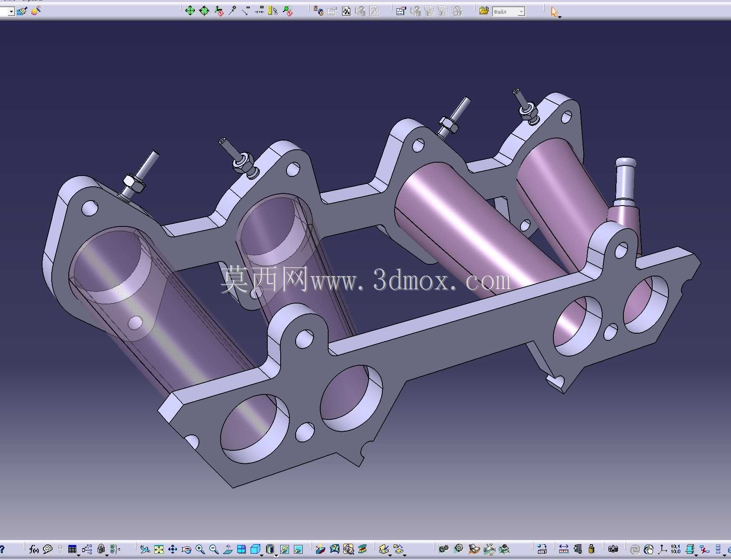Click the Measure Between ruler icon
This screenshot has width=731, height=560.
[564, 550]
